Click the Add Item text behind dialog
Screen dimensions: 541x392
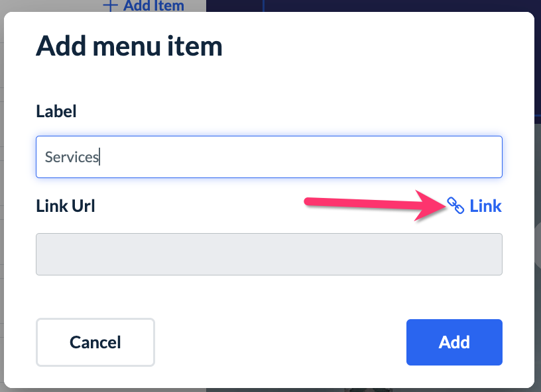click(154, 6)
